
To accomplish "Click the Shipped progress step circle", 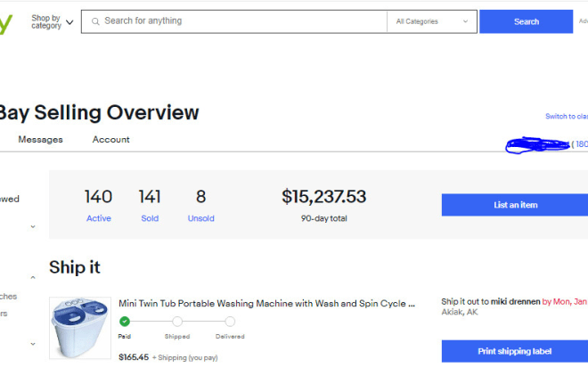I will [x=177, y=322].
